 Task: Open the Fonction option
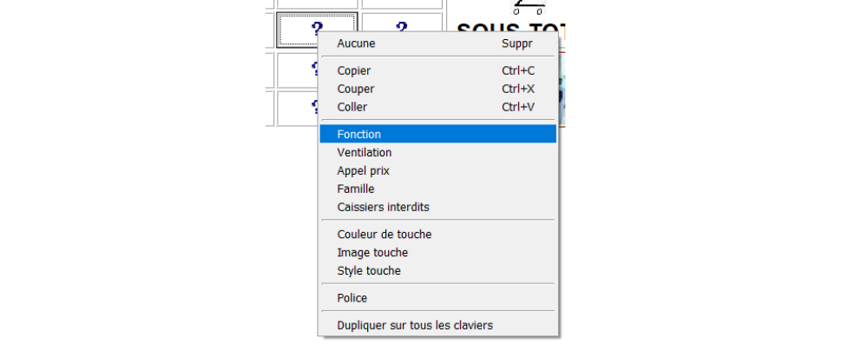tap(358, 134)
